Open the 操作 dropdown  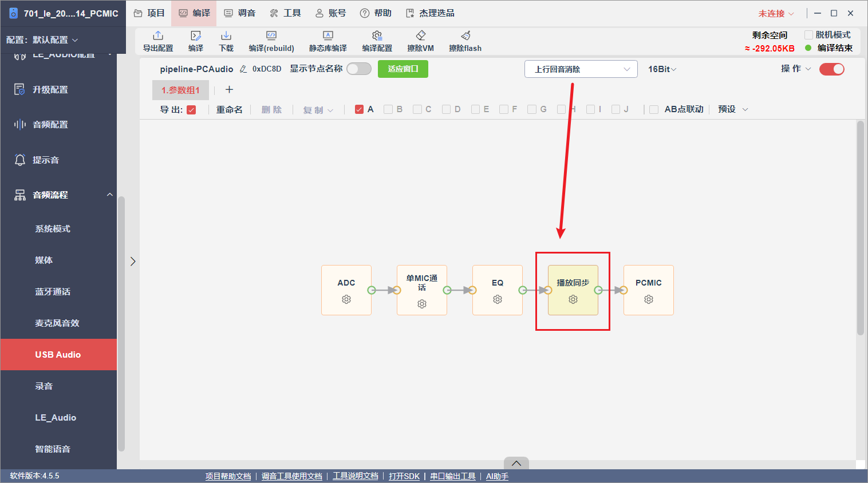tap(796, 69)
